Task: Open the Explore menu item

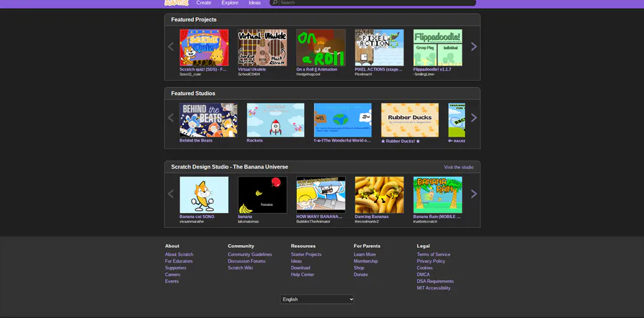Action: [230, 2]
